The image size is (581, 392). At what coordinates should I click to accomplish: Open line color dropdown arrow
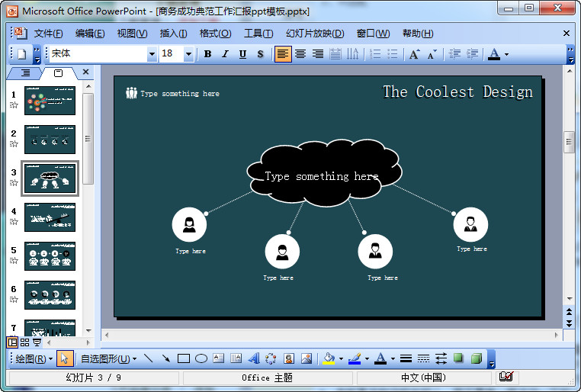click(367, 358)
